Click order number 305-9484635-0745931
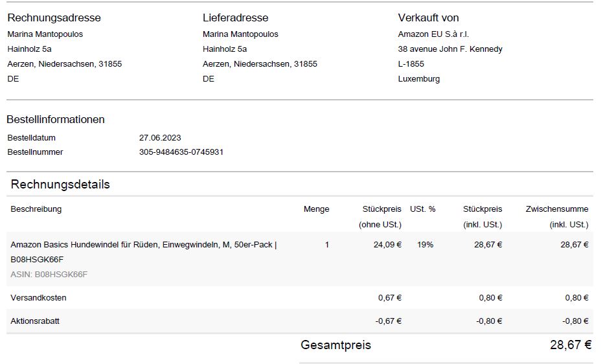The width and height of the screenshot is (603, 364). pos(181,152)
